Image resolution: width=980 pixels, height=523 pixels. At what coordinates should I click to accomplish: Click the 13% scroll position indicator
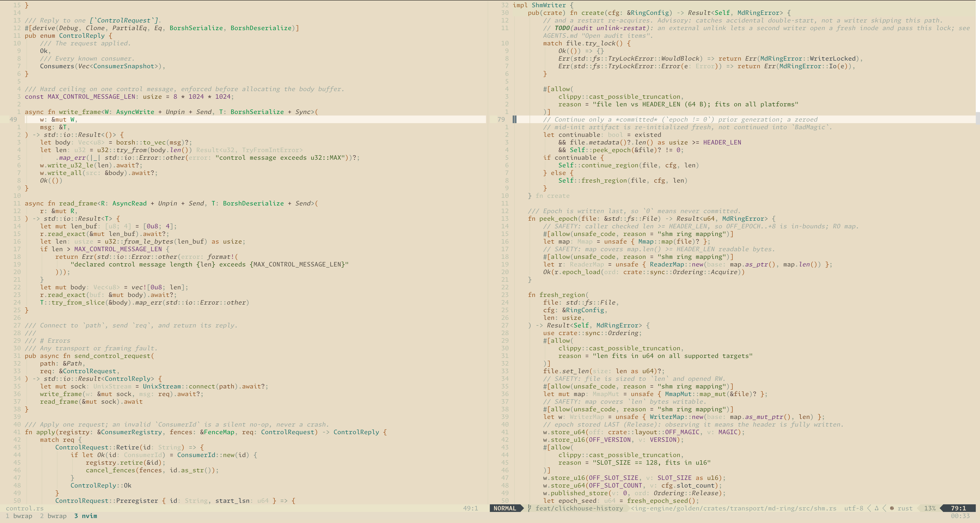[x=930, y=508]
